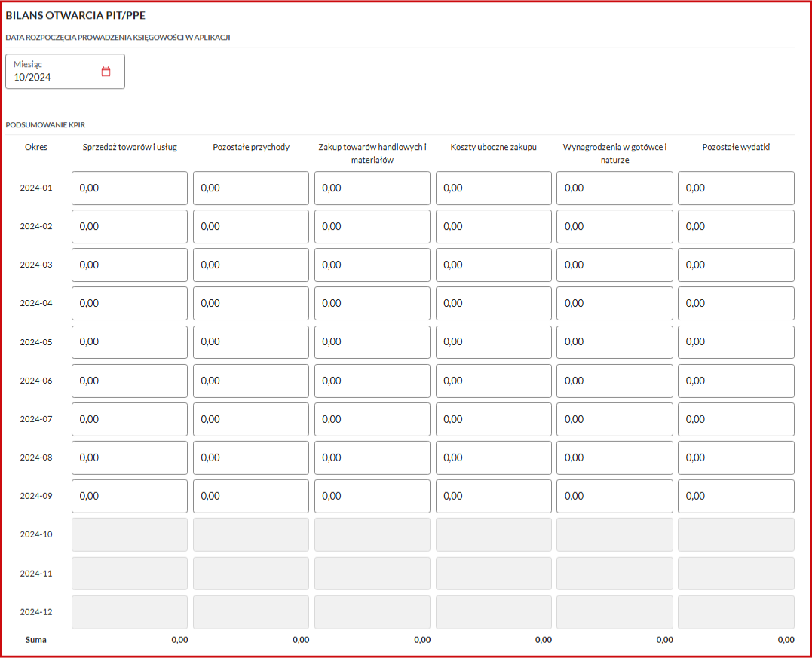Edit Koszty uboczne zakupu for 2024-09
This screenshot has height=658, width=812.
pyautogui.click(x=494, y=496)
